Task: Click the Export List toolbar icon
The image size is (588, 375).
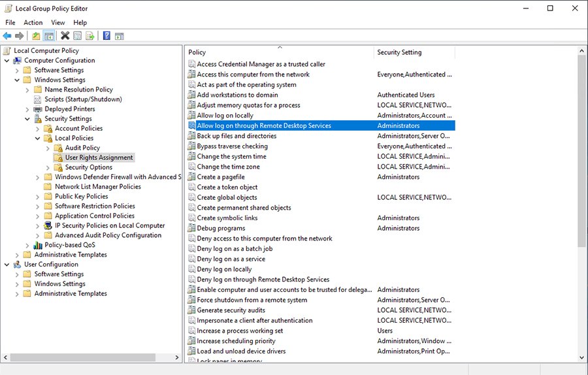Action: click(x=90, y=36)
